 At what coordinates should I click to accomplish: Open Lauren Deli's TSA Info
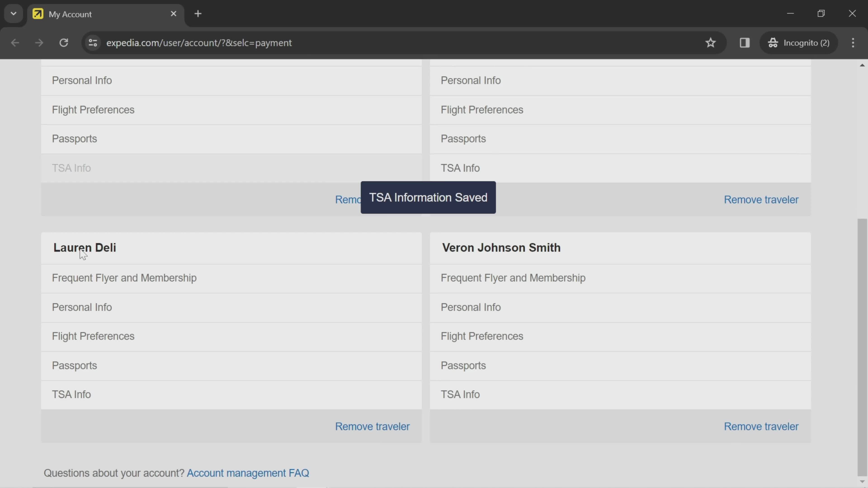click(231, 395)
